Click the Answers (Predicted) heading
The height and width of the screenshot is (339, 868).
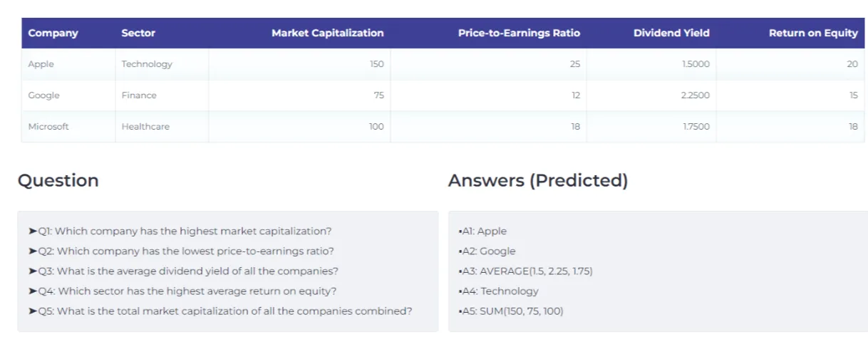click(538, 181)
